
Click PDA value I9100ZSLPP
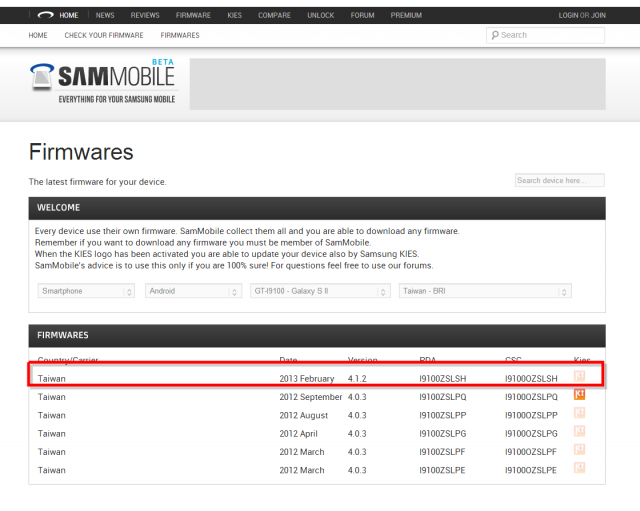(442, 415)
